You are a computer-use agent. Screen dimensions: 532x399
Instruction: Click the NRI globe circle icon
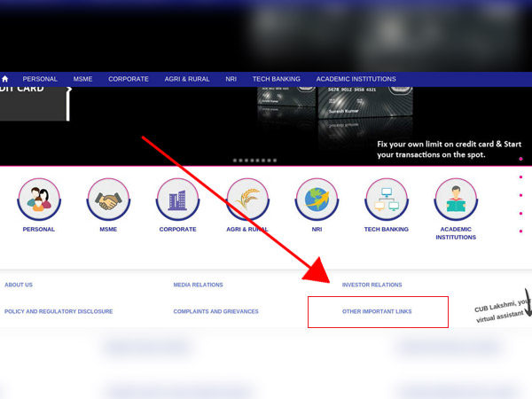[317, 199]
